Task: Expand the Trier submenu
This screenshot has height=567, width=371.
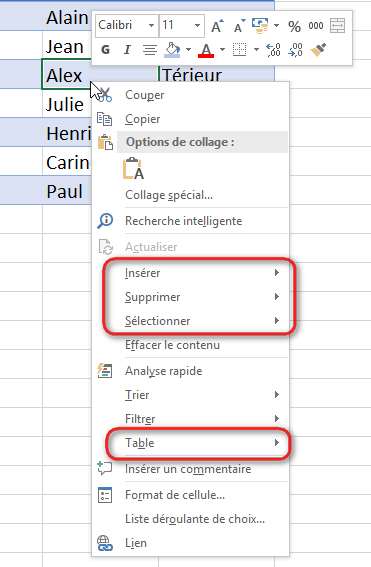Action: pos(190,395)
